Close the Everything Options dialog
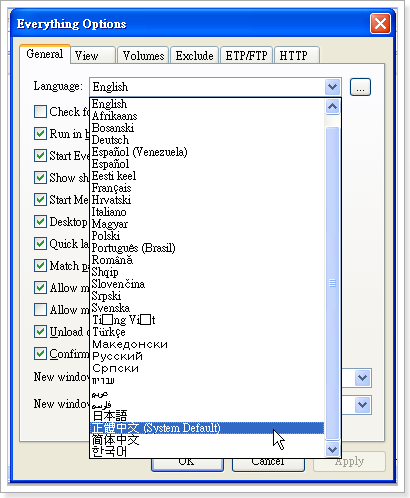 (380, 23)
